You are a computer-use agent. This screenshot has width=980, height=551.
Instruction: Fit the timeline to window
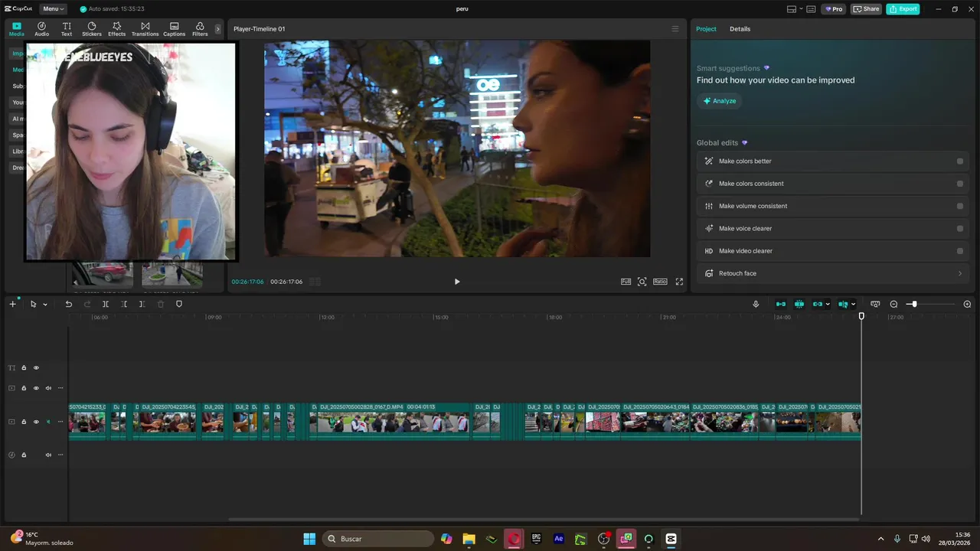coord(875,304)
